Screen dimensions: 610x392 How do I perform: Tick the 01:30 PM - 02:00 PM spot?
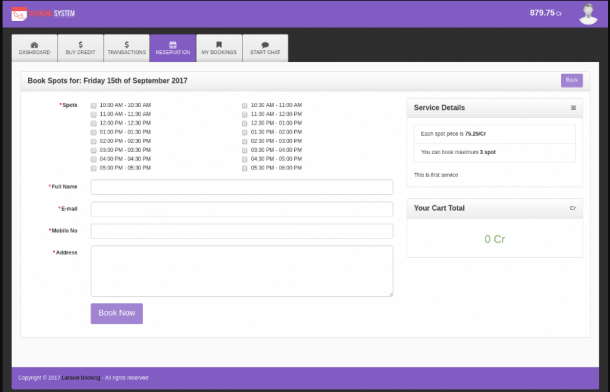point(244,132)
